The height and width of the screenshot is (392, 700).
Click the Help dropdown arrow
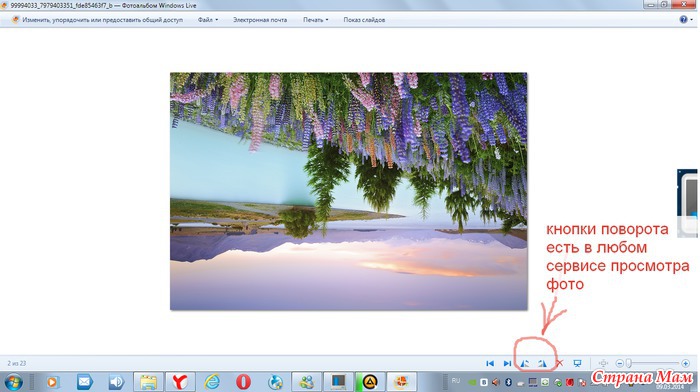coord(692,20)
